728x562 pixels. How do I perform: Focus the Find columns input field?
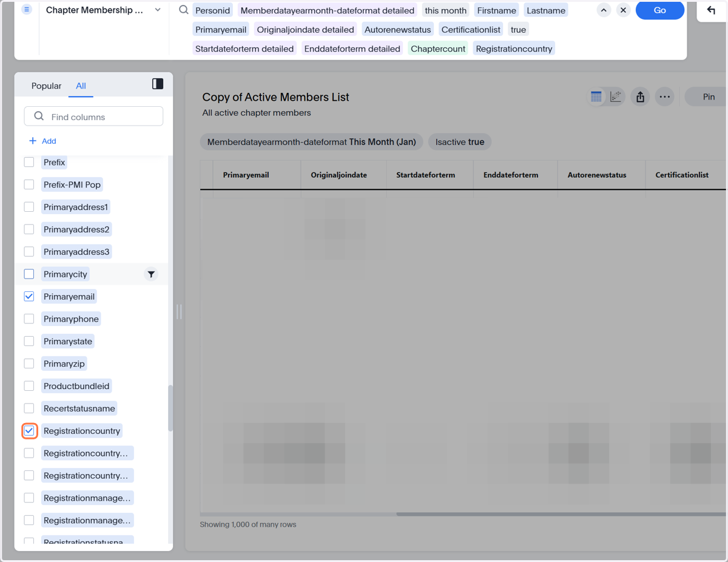click(x=93, y=117)
